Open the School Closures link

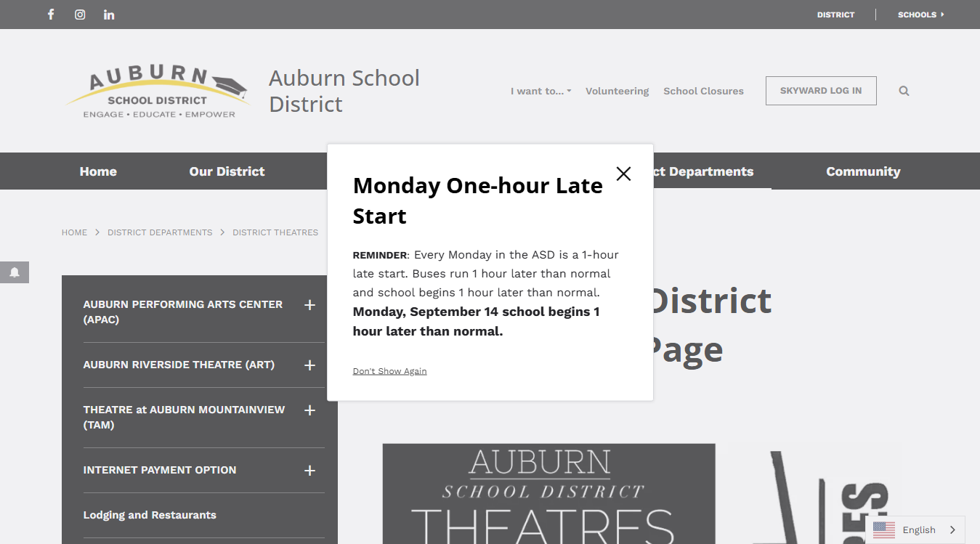pos(703,91)
